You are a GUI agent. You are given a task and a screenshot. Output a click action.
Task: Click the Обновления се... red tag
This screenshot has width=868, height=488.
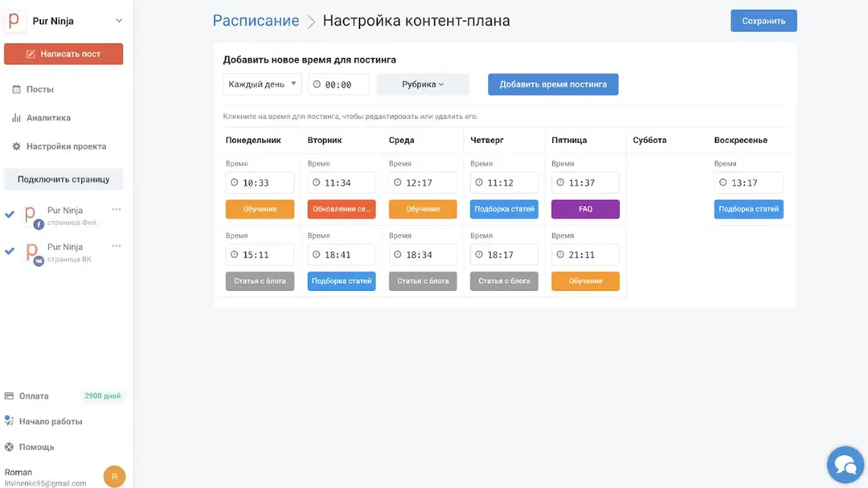click(342, 209)
